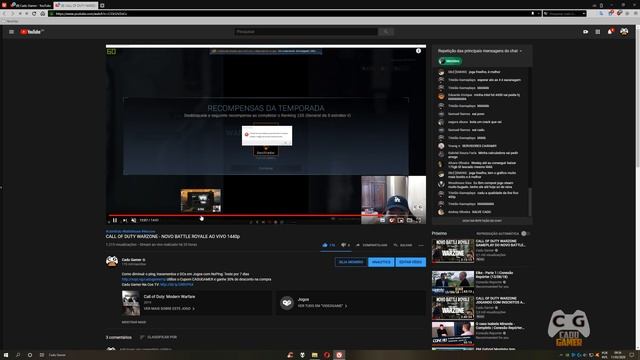Skip to the next video
Image resolution: width=640 pixels, height=360 pixels.
pos(125,220)
